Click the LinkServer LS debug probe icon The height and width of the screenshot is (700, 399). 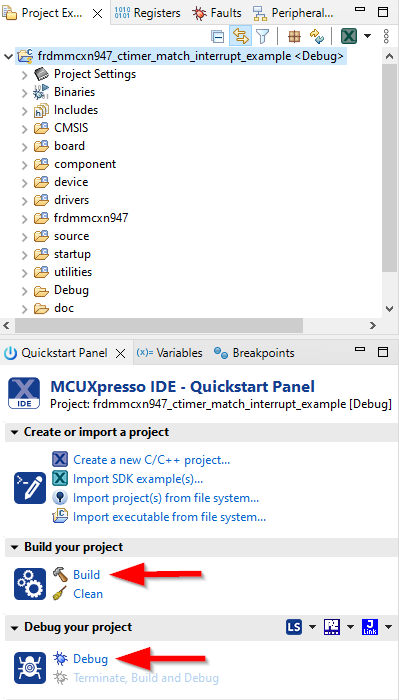click(x=295, y=627)
